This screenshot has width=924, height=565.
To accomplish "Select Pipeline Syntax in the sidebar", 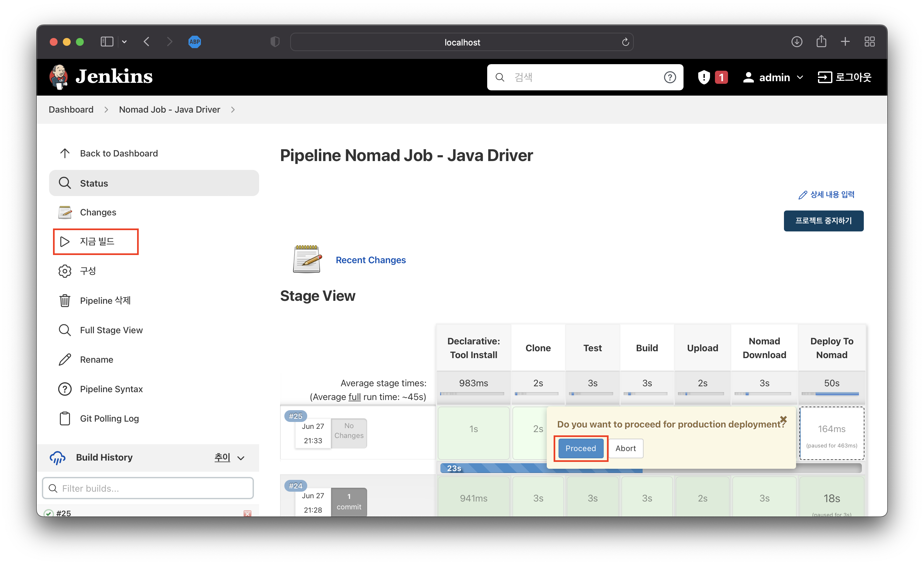I will (111, 389).
